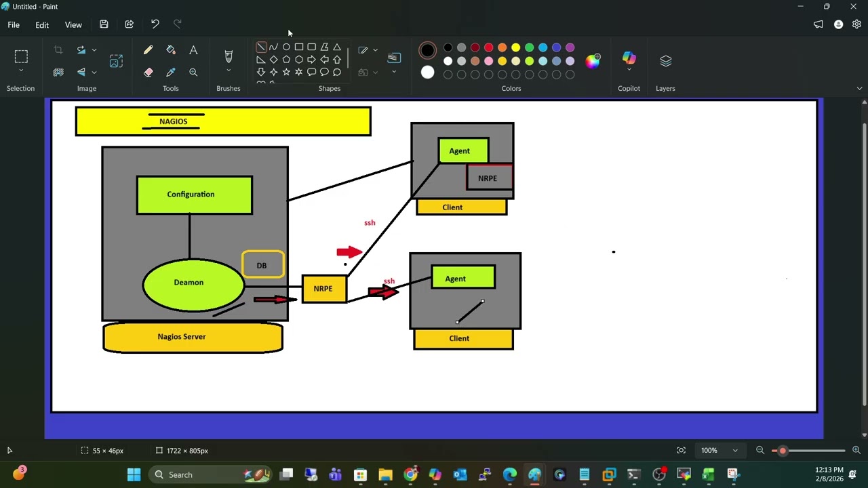The image size is (868, 488).
Task: Select Color 1 primary swatch
Action: tap(427, 50)
